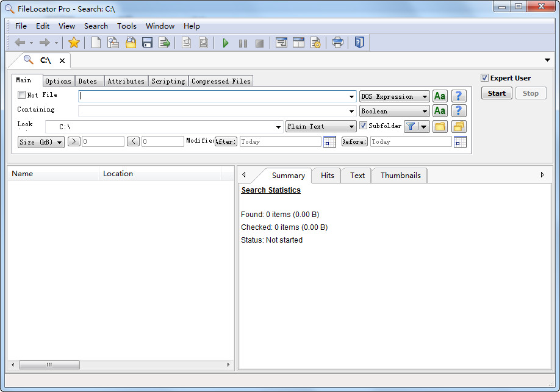
Task: Open calendar picker for After date
Action: coord(329,141)
